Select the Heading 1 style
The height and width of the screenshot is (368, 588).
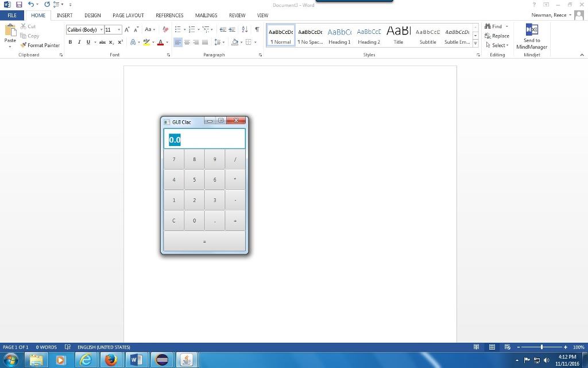coord(339,35)
